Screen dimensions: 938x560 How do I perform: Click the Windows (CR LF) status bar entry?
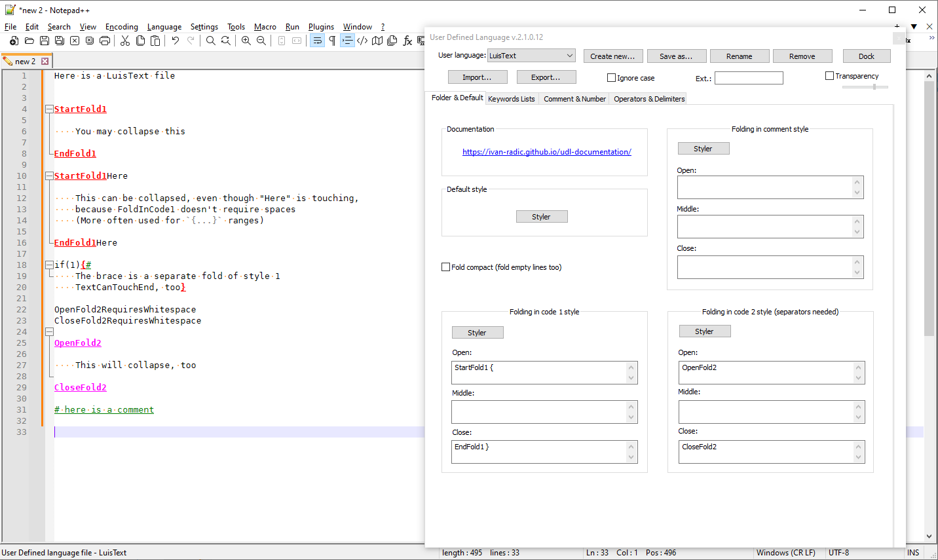[786, 553]
